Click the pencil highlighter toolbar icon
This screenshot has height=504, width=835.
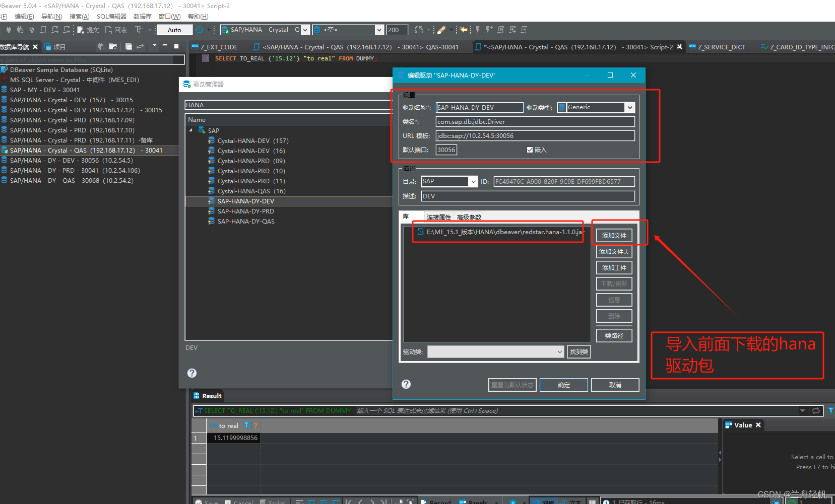click(x=441, y=30)
